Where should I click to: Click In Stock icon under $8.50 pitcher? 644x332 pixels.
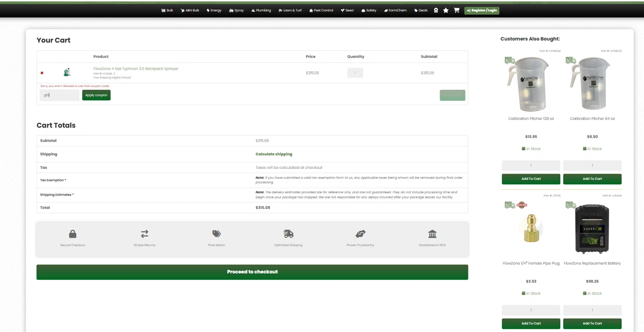click(x=585, y=149)
